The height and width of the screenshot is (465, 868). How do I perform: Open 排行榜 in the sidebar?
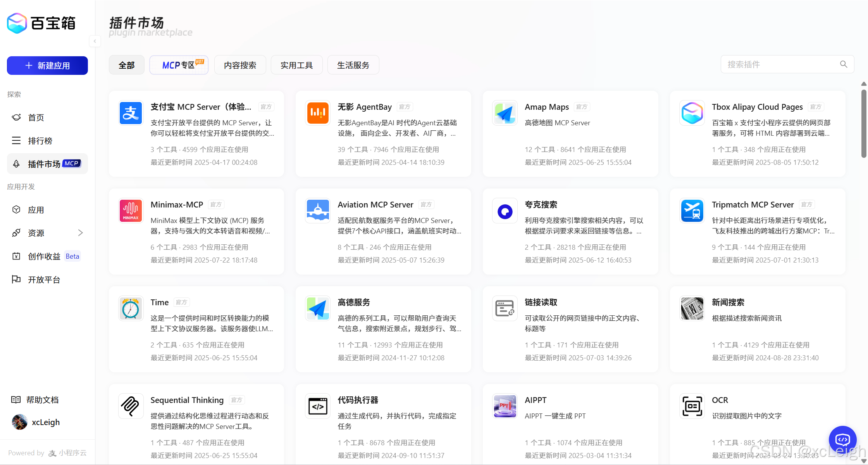[x=47, y=141]
